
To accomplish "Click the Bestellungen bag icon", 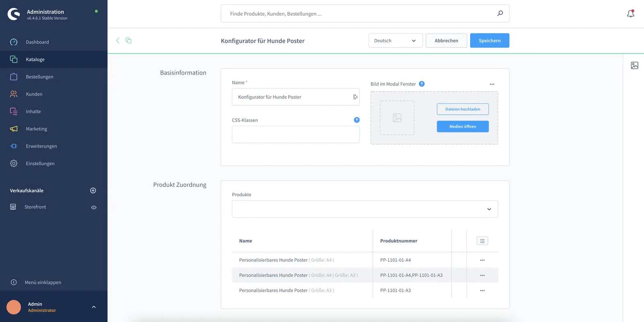I will point(14,77).
